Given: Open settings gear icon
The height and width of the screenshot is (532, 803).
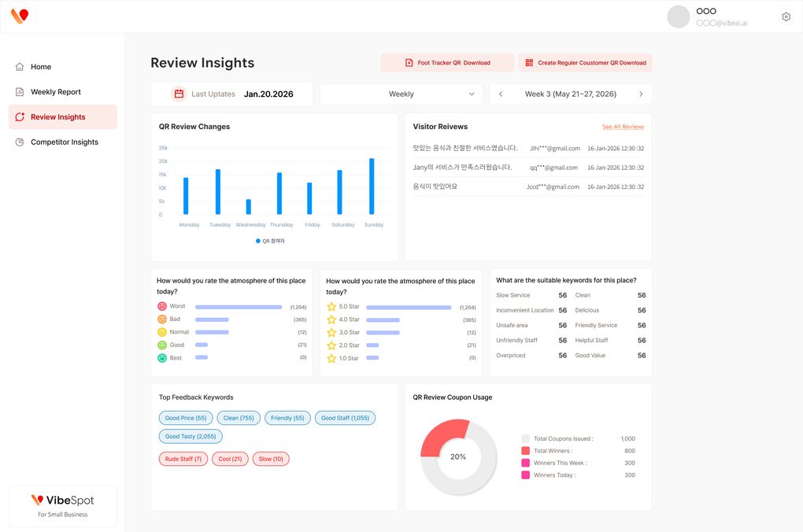Looking at the screenshot, I should coord(786,17).
